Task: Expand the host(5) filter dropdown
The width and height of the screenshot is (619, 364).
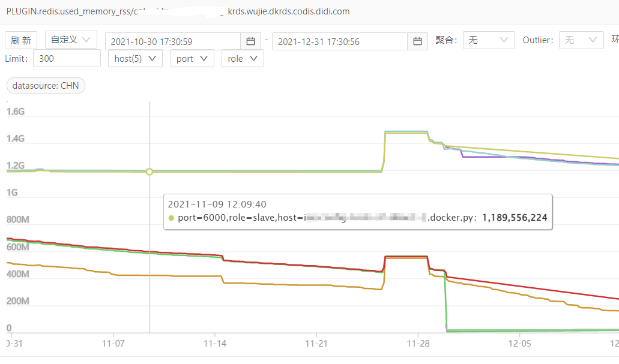Action: [135, 59]
